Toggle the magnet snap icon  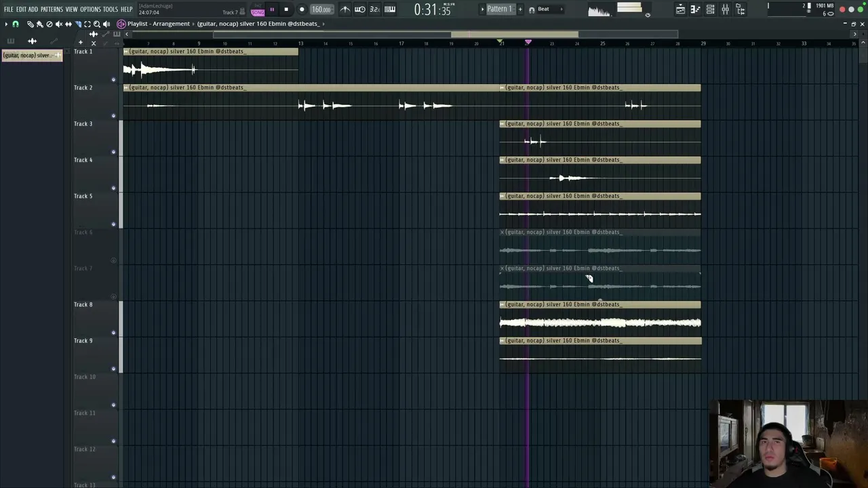coord(16,24)
